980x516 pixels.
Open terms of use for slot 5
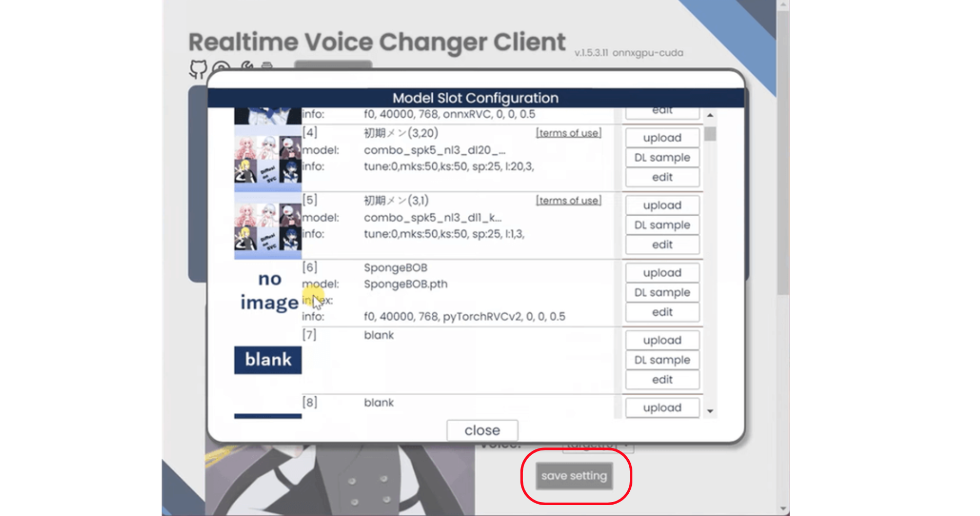tap(569, 200)
